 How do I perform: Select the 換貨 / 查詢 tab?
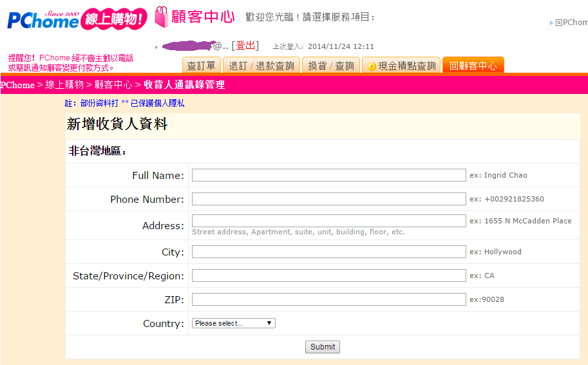click(x=330, y=66)
